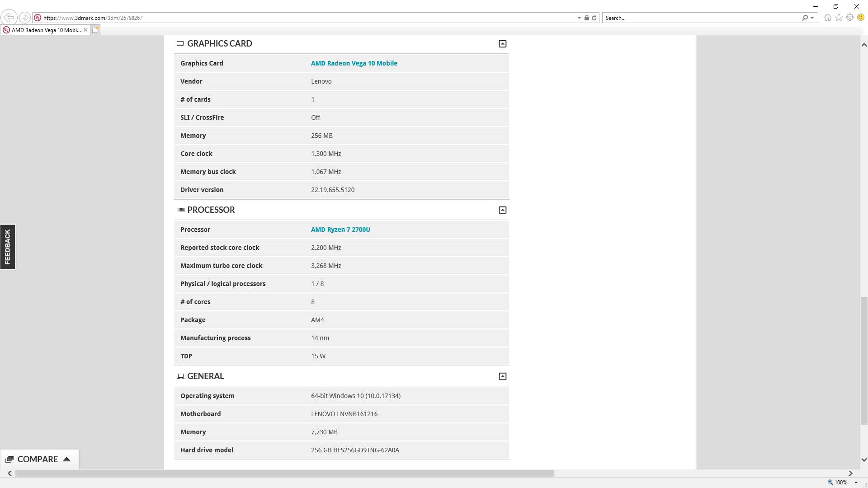Viewport: 868px width, 488px height.
Task: Click the vertical scrollbar up arrow
Action: pyautogui.click(x=864, y=45)
